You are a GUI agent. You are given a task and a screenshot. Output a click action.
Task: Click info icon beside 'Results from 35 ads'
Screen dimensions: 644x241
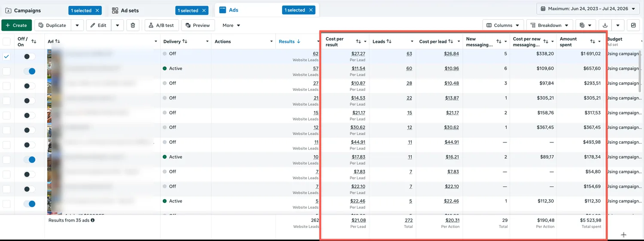93,220
